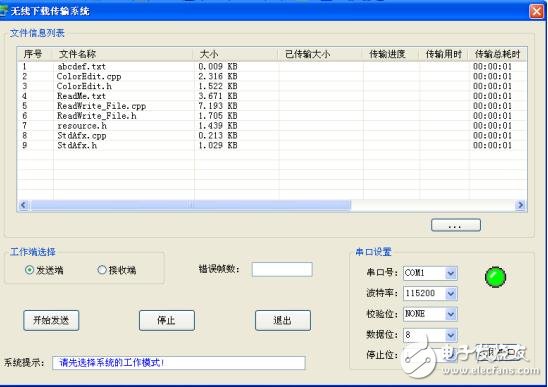Click the 系统提示 message field
The width and height of the screenshot is (548, 387).
(179, 363)
